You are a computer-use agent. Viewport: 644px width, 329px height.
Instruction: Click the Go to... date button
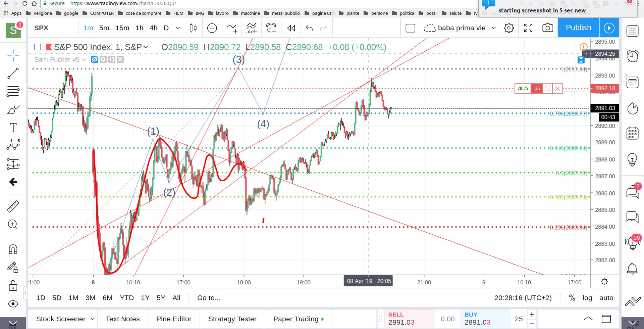click(x=209, y=298)
